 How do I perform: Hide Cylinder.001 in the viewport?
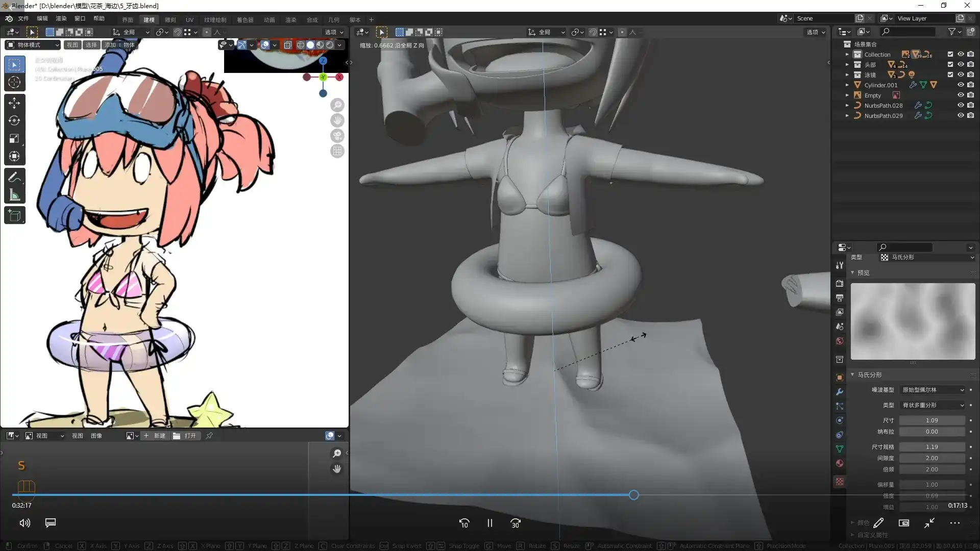click(962, 85)
